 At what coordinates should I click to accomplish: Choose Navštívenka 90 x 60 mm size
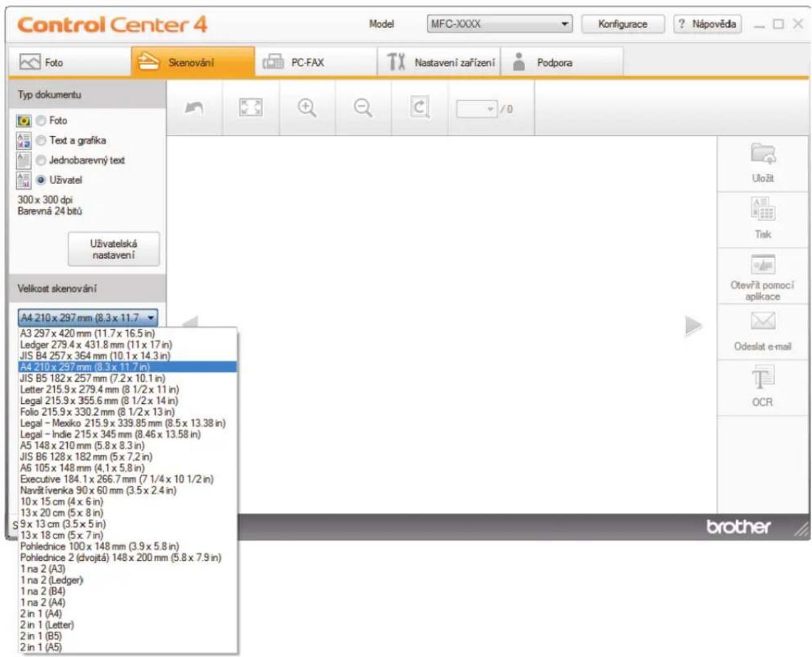click(x=128, y=490)
